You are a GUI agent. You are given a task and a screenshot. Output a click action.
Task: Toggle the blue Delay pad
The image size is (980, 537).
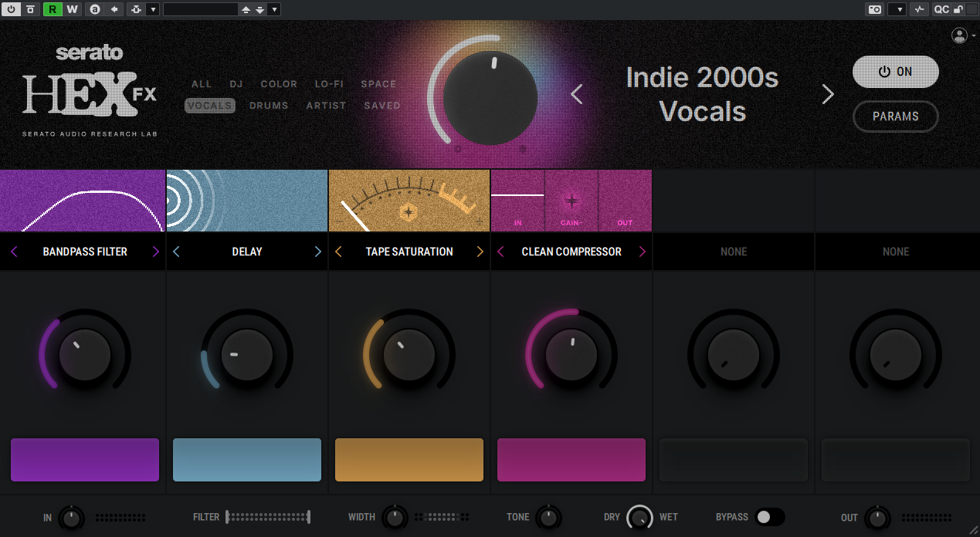(x=247, y=460)
